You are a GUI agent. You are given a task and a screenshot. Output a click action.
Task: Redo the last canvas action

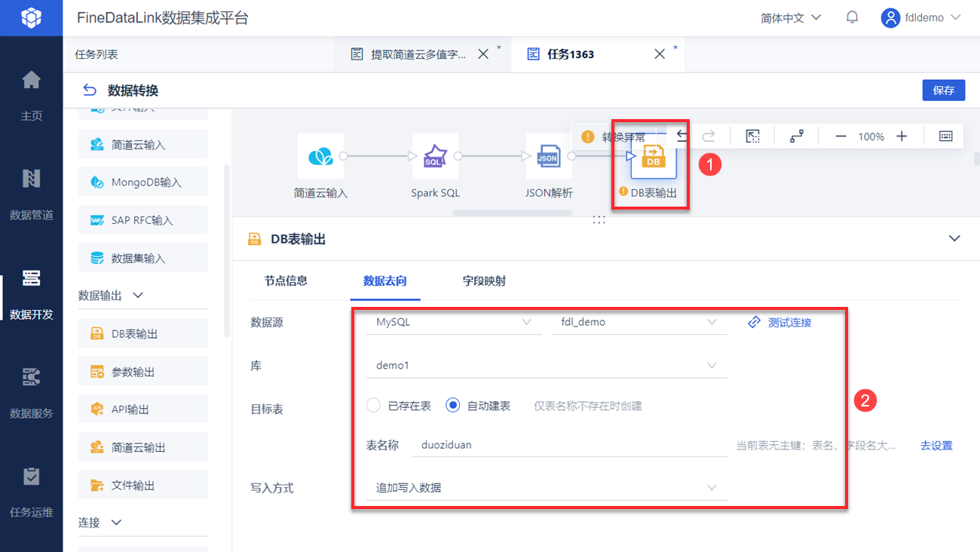tap(709, 136)
